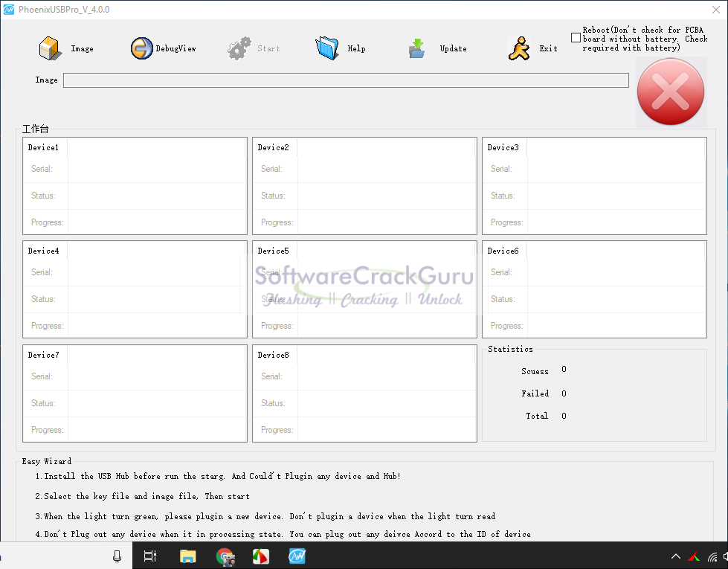Click the Start toolbar label
Image resolution: width=728 pixels, height=569 pixels.
(x=269, y=49)
